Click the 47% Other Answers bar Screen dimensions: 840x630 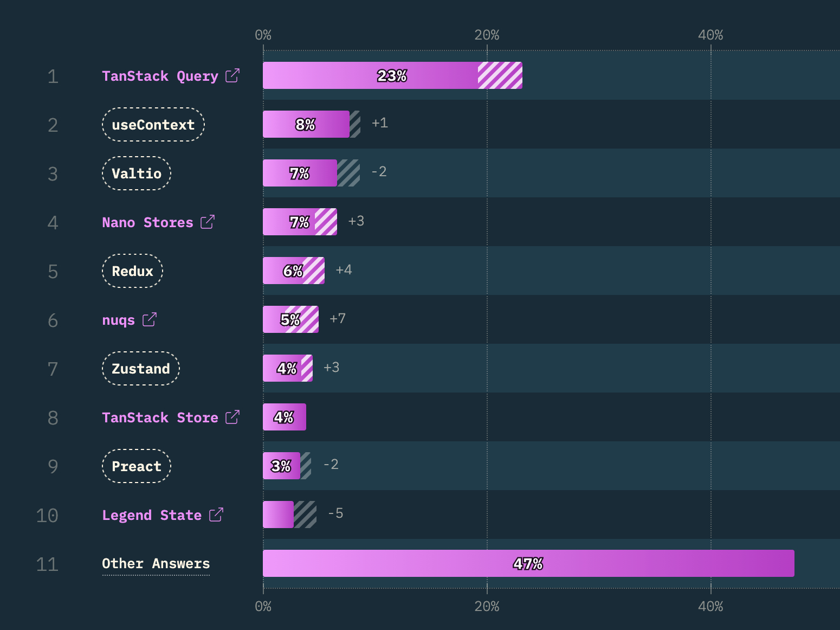coord(528,564)
